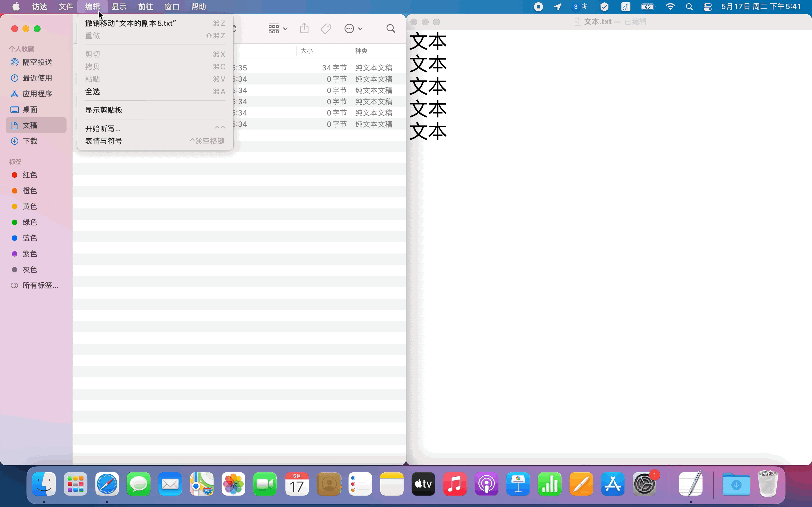This screenshot has width=812, height=507.
Task: Click the red (红色) tag
Action: [x=30, y=175]
